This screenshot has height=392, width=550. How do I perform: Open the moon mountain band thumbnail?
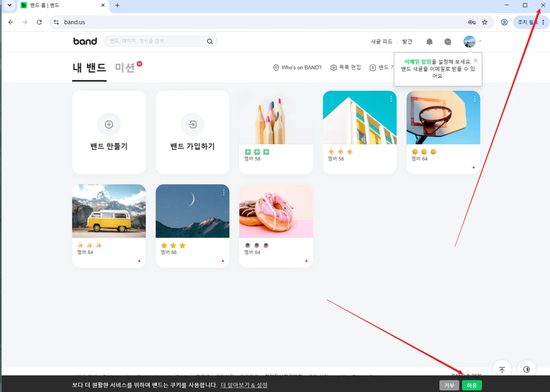(192, 211)
